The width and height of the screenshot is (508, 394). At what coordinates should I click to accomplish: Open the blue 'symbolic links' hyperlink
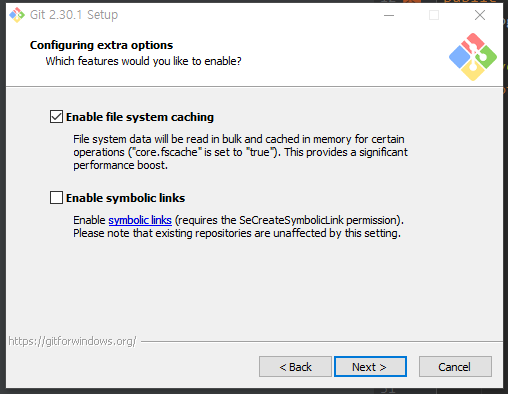tap(140, 220)
